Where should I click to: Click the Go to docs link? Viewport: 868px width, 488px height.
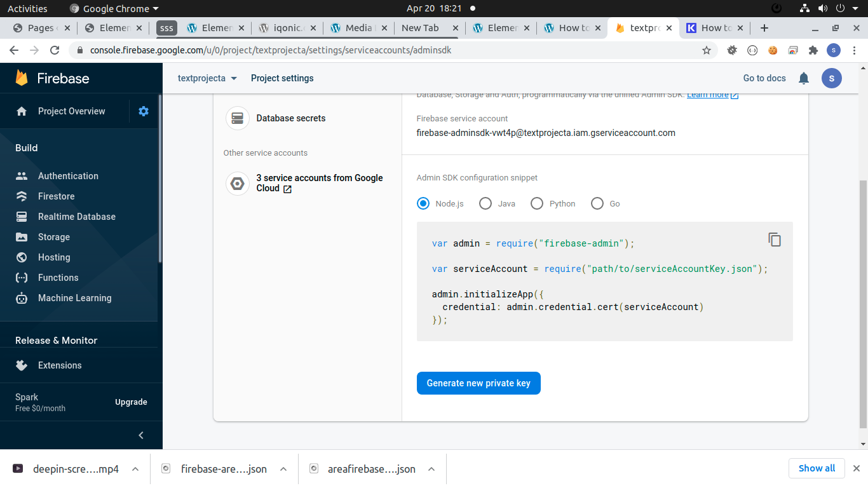pyautogui.click(x=764, y=78)
